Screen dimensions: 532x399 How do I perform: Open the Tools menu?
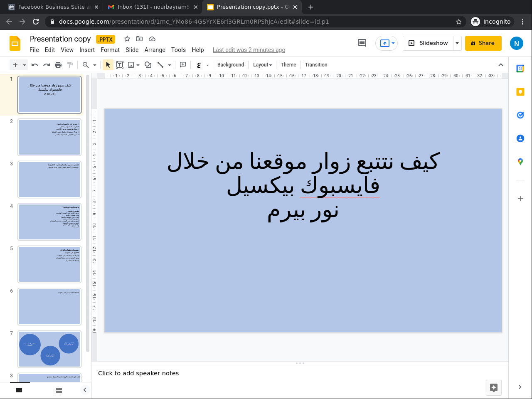pyautogui.click(x=178, y=50)
